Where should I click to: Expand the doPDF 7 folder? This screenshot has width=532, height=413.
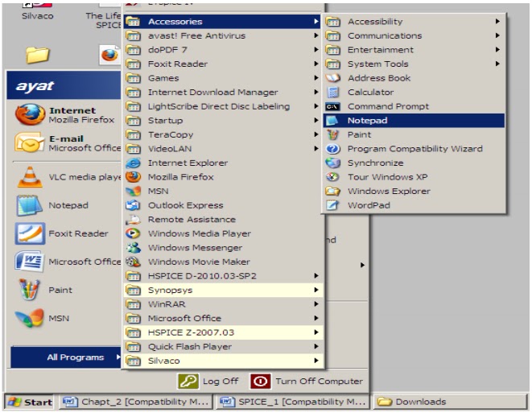coord(223,50)
